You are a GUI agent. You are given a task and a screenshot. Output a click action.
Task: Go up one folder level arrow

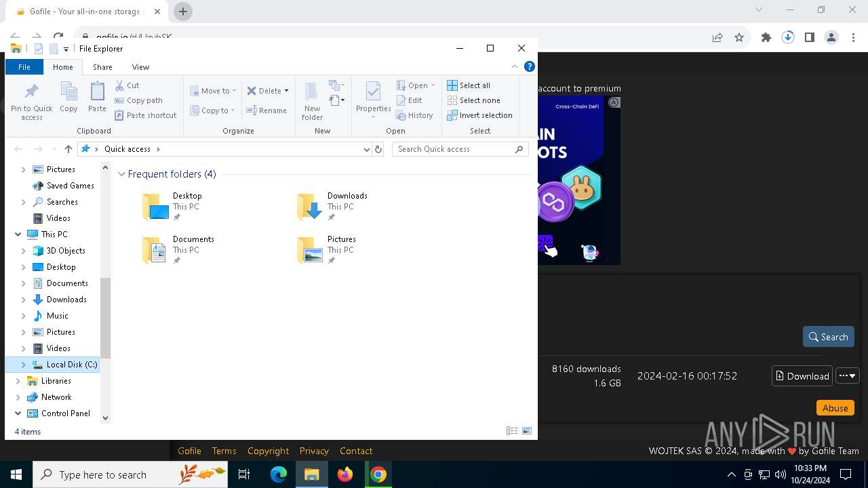pyautogui.click(x=68, y=149)
